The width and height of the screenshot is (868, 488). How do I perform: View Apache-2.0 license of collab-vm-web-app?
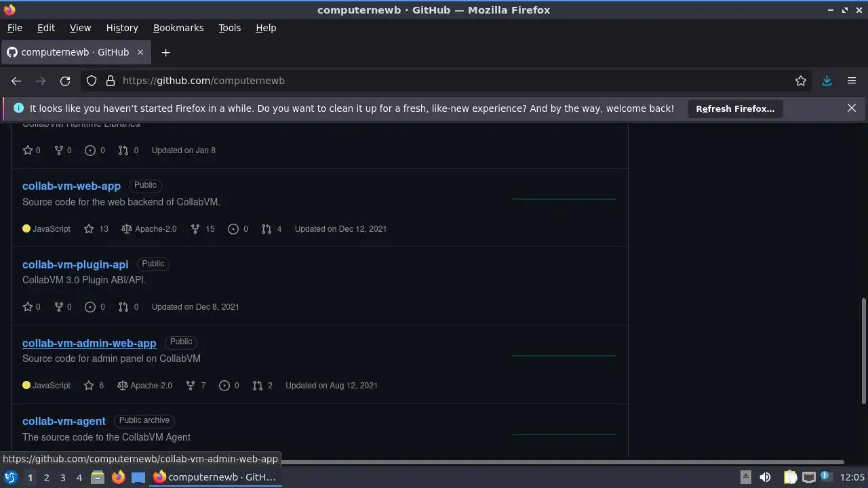coord(149,229)
